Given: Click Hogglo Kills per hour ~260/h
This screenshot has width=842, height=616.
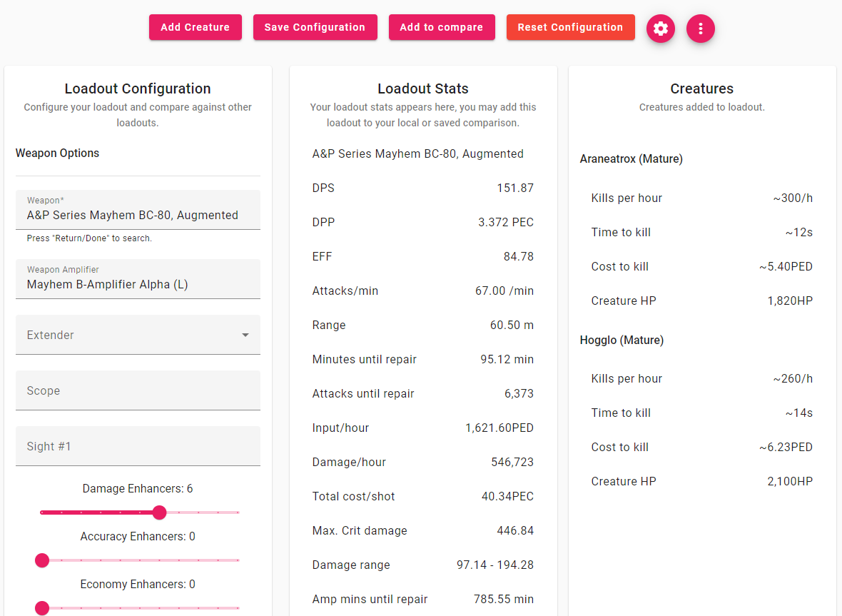Looking at the screenshot, I should (793, 378).
